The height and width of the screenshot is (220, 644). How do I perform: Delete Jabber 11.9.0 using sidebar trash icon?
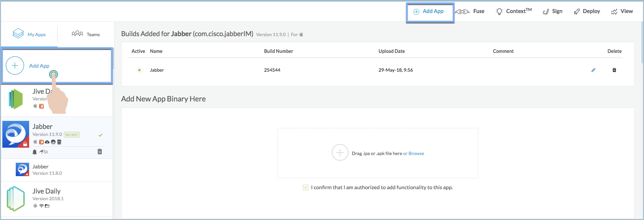(100, 152)
